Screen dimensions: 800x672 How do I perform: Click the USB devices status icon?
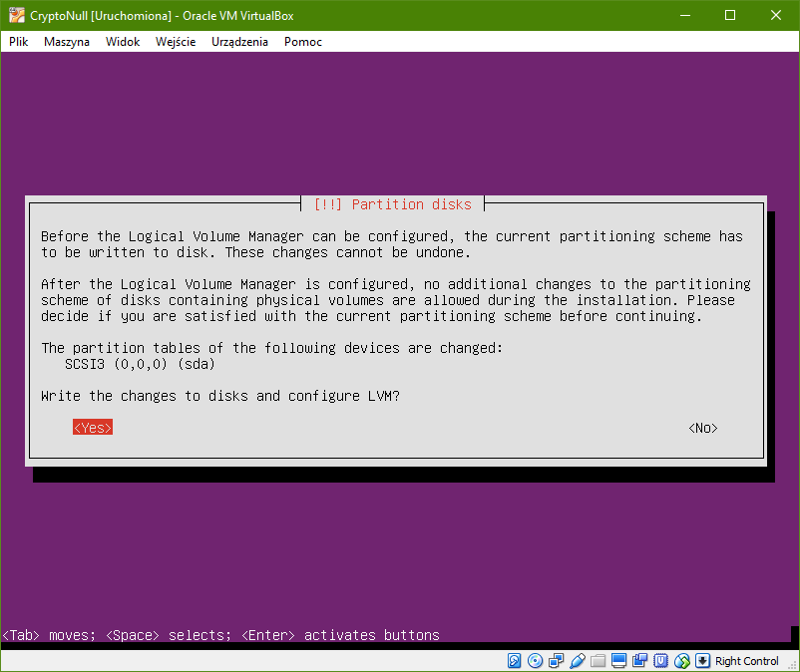pyautogui.click(x=578, y=661)
